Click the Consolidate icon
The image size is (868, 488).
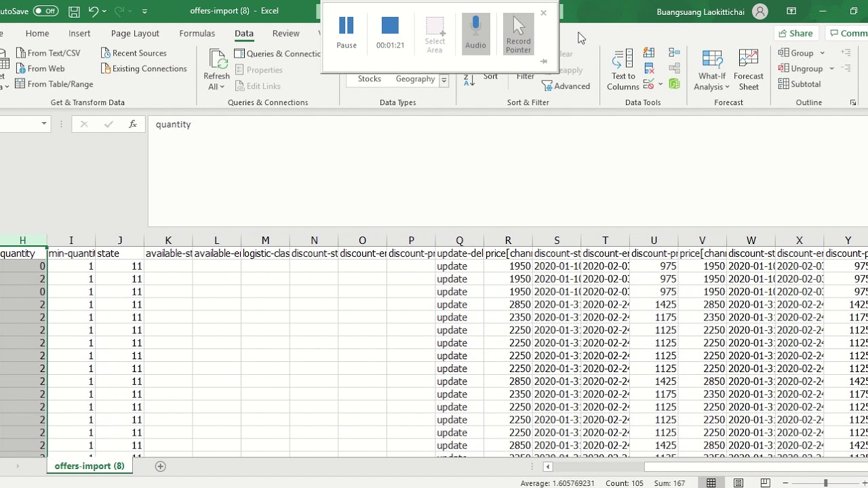(x=674, y=53)
